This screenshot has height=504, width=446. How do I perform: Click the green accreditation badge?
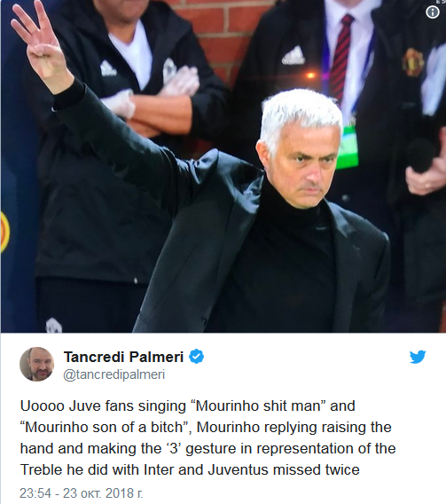point(348,147)
